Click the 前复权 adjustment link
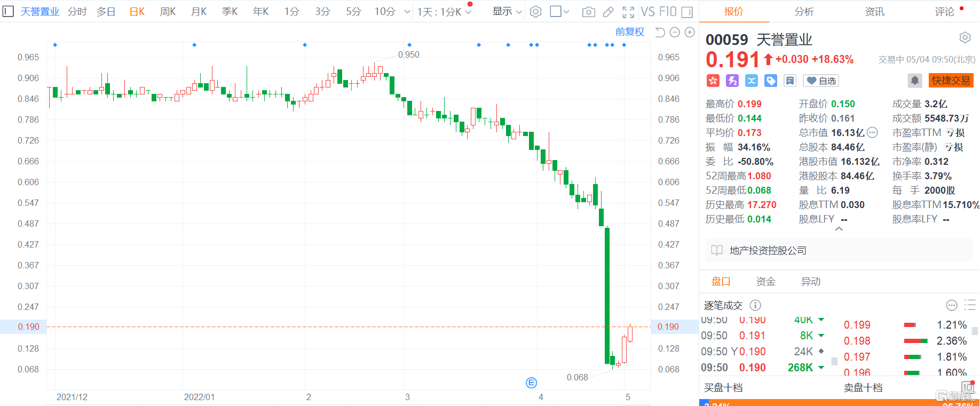 point(629,32)
